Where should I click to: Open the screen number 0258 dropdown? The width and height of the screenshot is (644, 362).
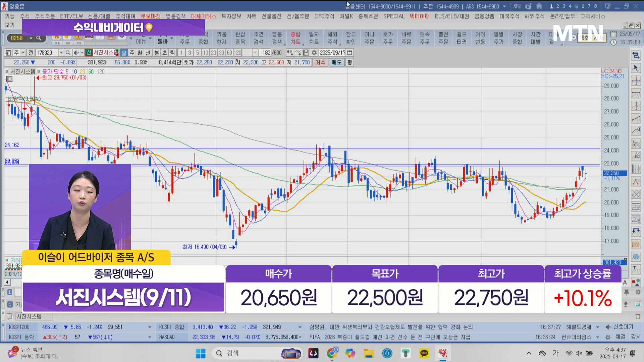31,38
